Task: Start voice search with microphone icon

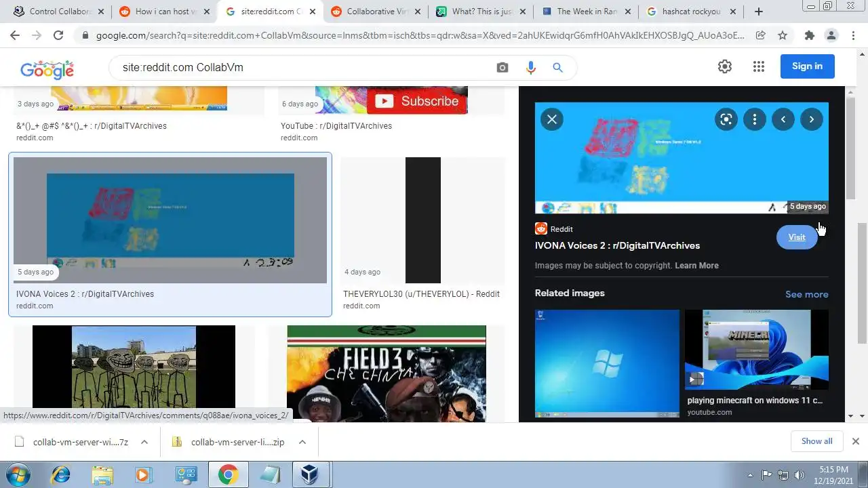Action: point(530,67)
